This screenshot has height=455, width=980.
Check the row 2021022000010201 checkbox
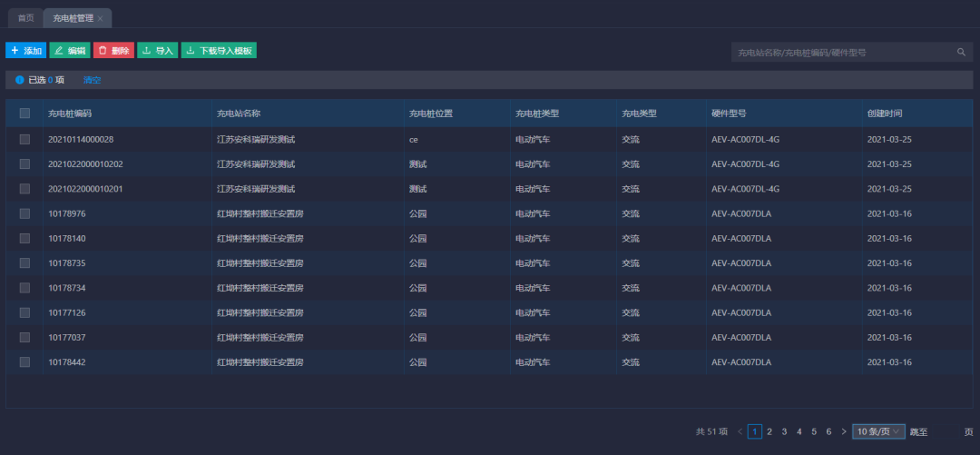pyautogui.click(x=25, y=188)
